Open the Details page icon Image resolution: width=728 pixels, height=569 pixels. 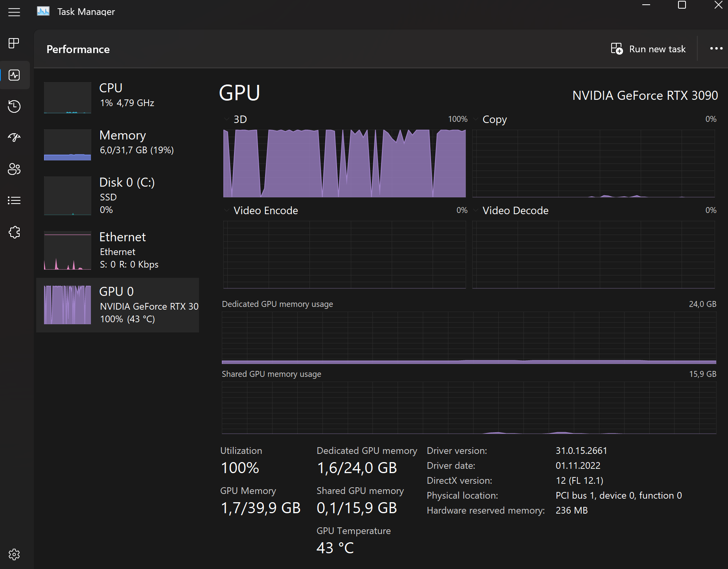pyautogui.click(x=14, y=200)
